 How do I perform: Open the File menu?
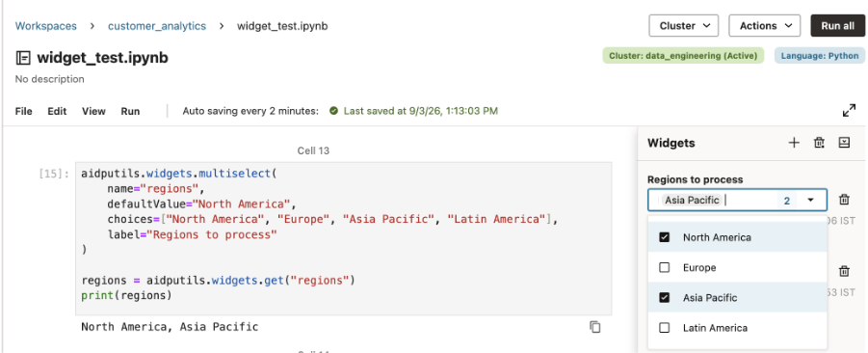click(24, 111)
